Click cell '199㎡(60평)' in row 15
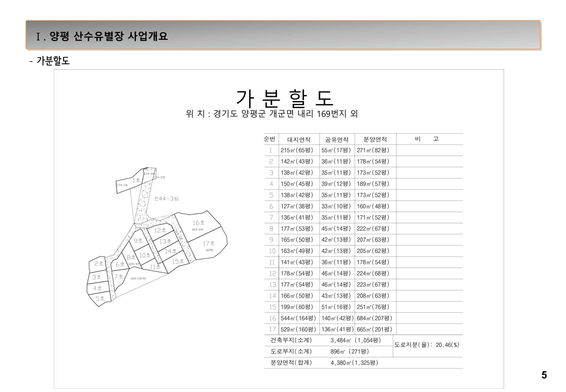Image resolution: width=566 pixels, height=392 pixels. pos(297,307)
